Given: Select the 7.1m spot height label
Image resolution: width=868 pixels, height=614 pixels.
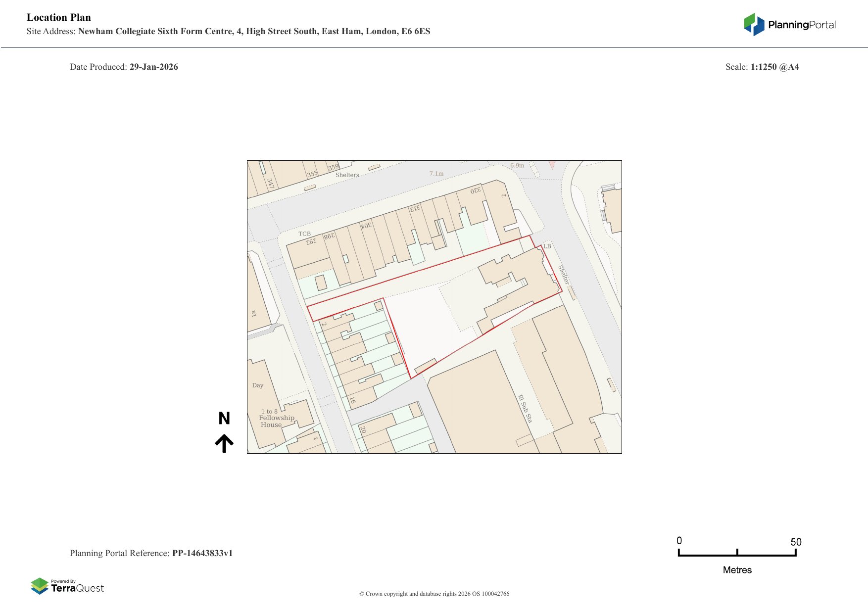Looking at the screenshot, I should point(436,174).
